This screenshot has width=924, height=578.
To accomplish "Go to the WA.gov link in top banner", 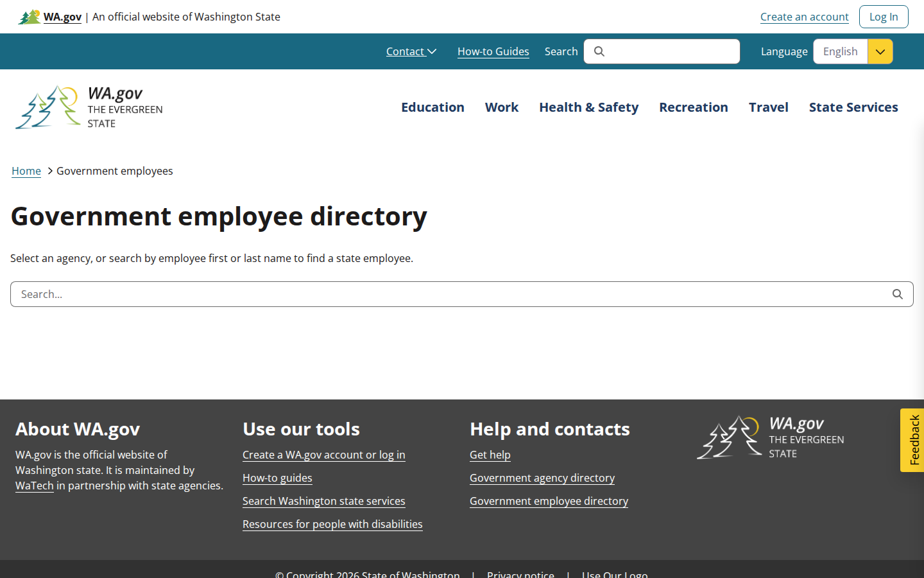I will (62, 17).
